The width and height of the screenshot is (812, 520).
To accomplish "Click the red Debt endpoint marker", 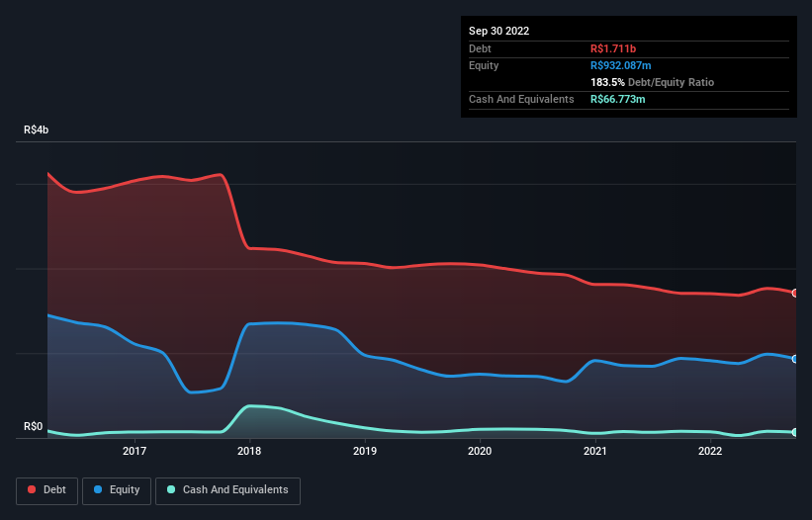I will (x=795, y=293).
